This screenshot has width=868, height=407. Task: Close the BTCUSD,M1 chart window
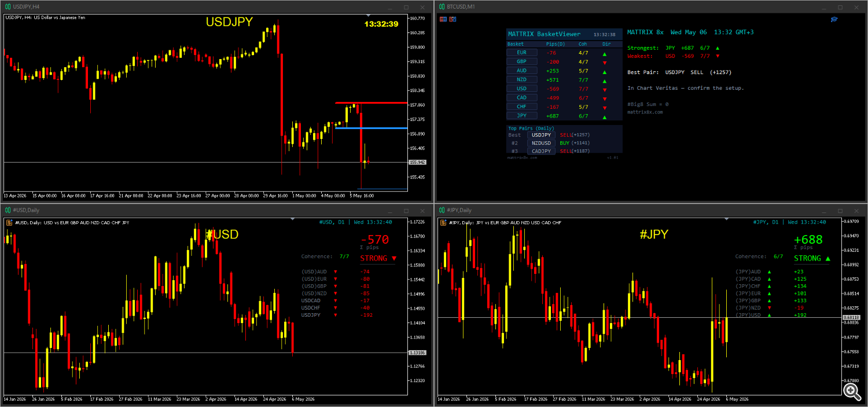pyautogui.click(x=855, y=7)
